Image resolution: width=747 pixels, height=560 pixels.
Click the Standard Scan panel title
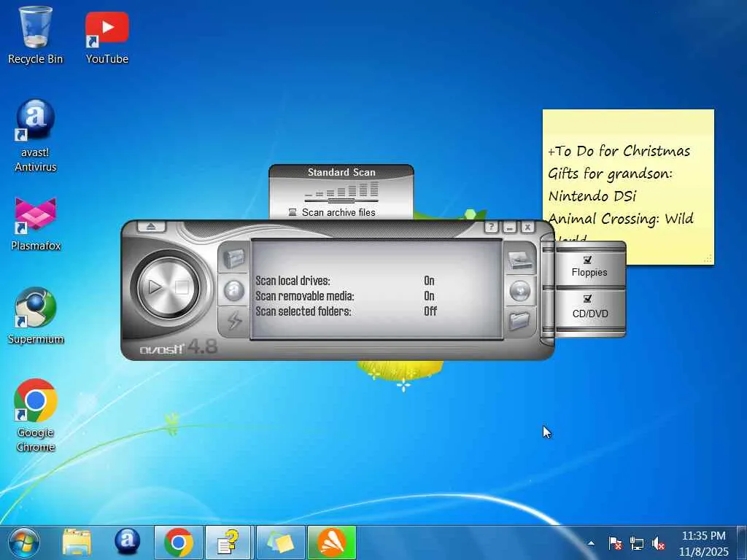(x=341, y=172)
